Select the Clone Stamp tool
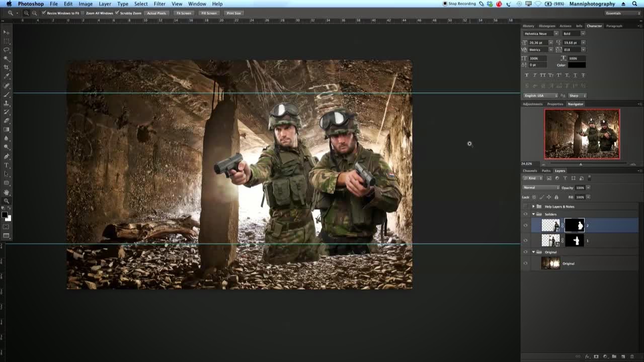 coord(7,103)
